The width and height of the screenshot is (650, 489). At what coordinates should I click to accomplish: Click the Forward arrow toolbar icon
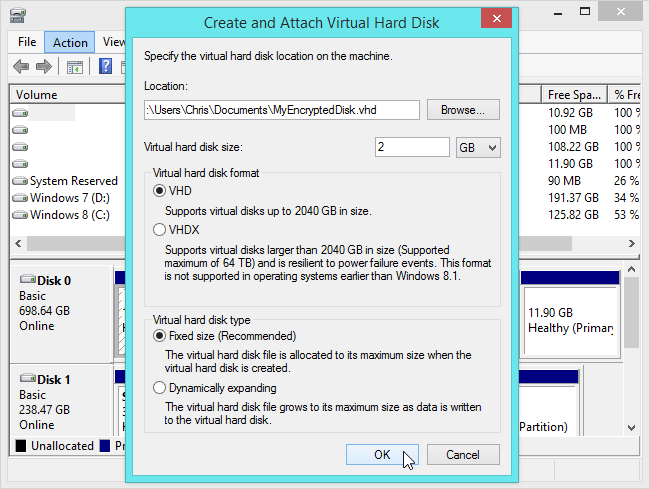point(43,66)
